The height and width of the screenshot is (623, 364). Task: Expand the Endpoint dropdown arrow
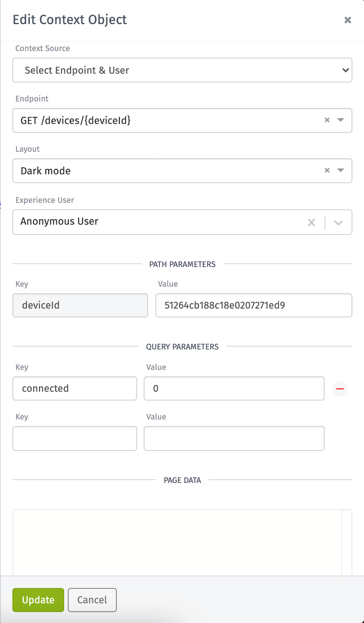point(341,120)
